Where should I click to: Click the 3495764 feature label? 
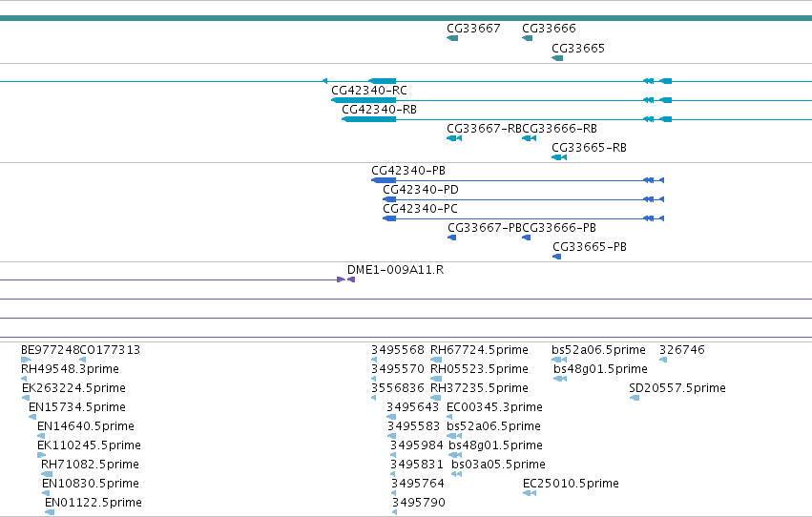point(418,485)
